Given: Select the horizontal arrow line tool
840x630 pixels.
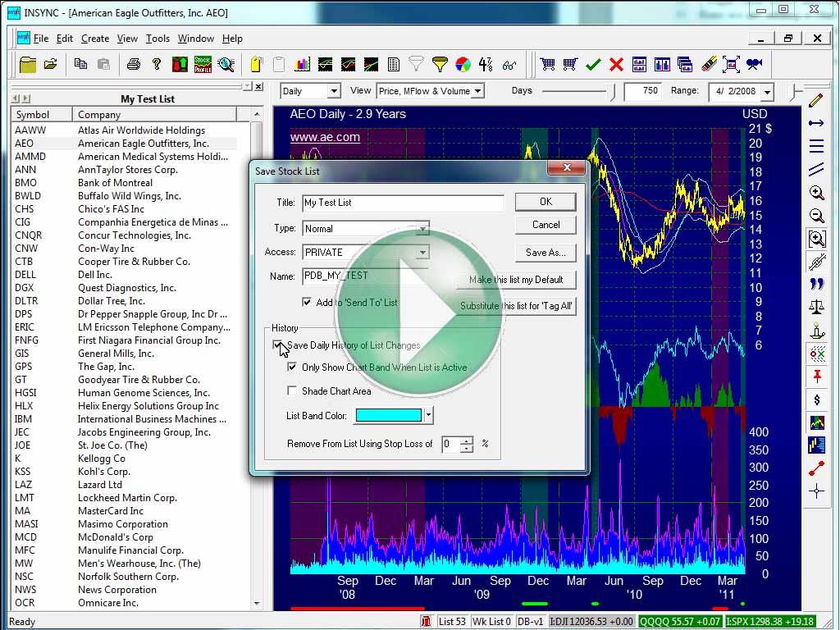Looking at the screenshot, I should pyautogui.click(x=816, y=123).
